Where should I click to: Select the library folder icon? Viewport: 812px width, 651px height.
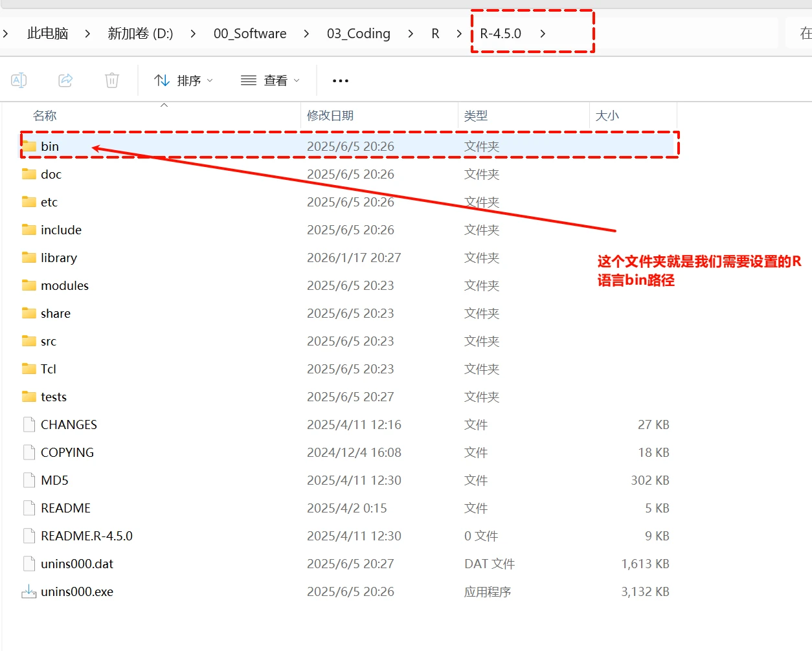29,258
